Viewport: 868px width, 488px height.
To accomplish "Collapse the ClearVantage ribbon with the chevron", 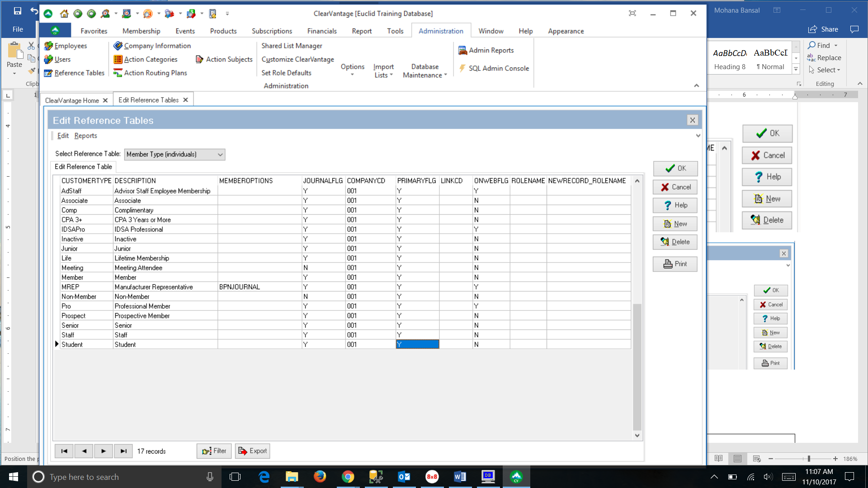I will point(696,85).
